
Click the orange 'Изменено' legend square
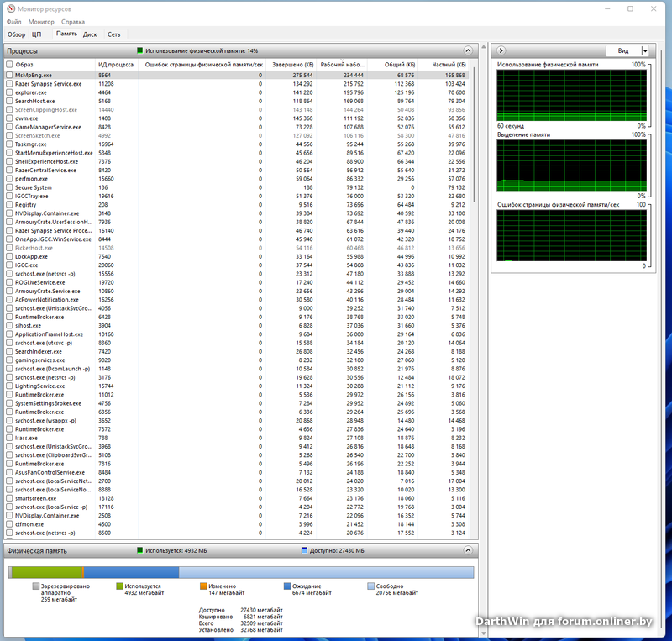point(203,586)
